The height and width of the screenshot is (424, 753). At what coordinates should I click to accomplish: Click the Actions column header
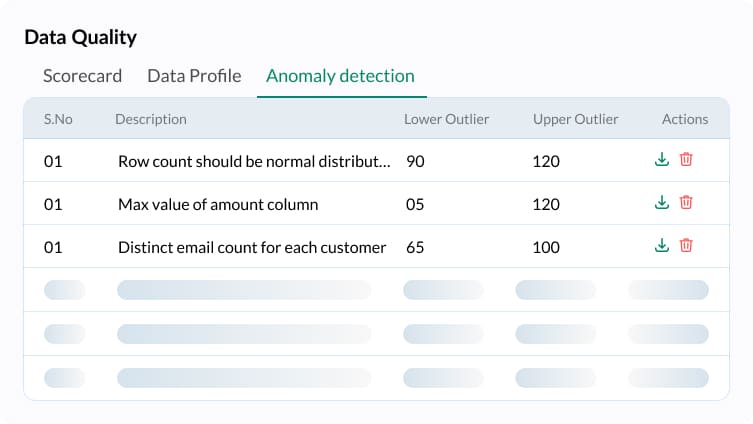(685, 119)
